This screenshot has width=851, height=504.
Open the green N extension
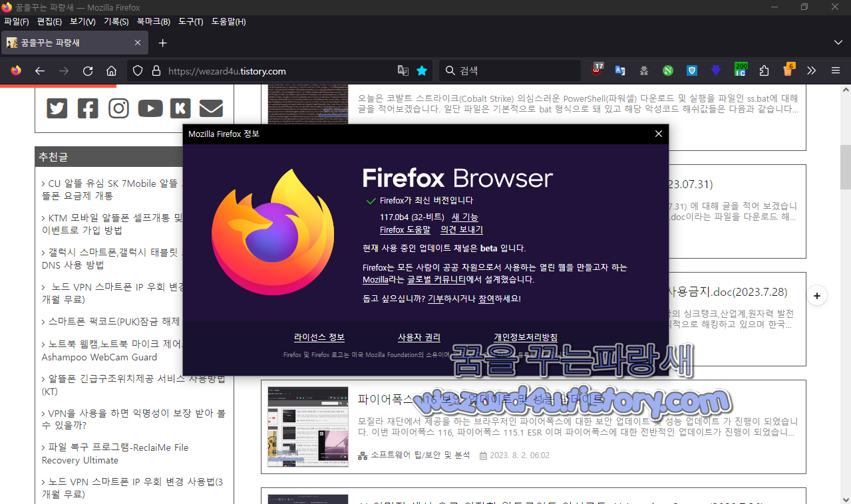(x=667, y=70)
